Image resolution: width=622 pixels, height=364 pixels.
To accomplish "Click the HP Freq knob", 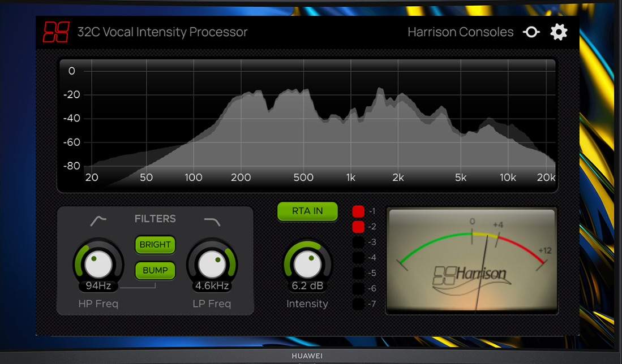I will point(98,264).
